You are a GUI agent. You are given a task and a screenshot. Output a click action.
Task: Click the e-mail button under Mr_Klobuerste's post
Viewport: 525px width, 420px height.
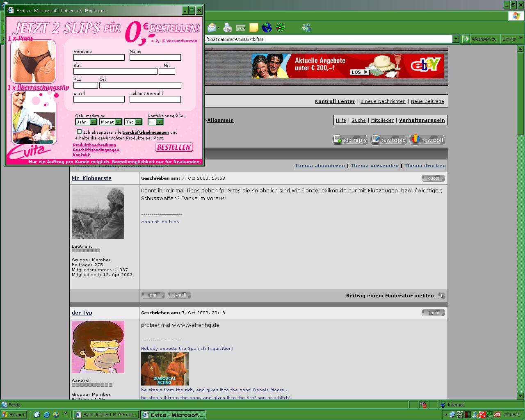pyautogui.click(x=179, y=295)
